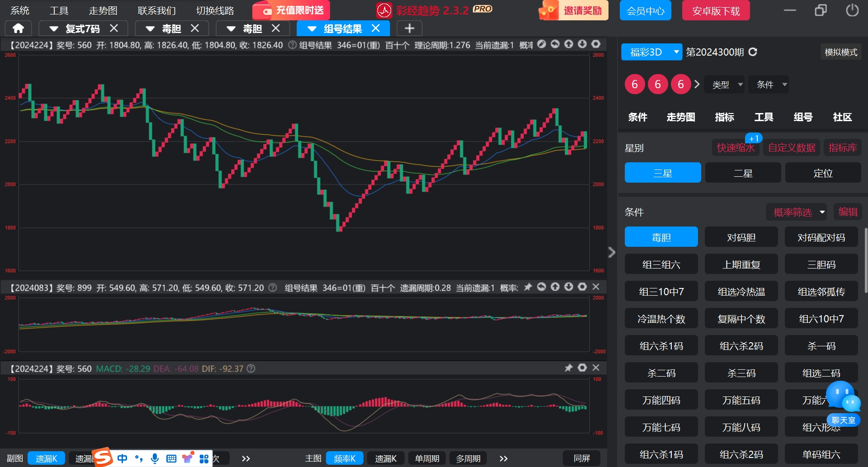This screenshot has height=467, width=868.
Task: Click the right panel vertical scrollbar
Action: [866, 260]
